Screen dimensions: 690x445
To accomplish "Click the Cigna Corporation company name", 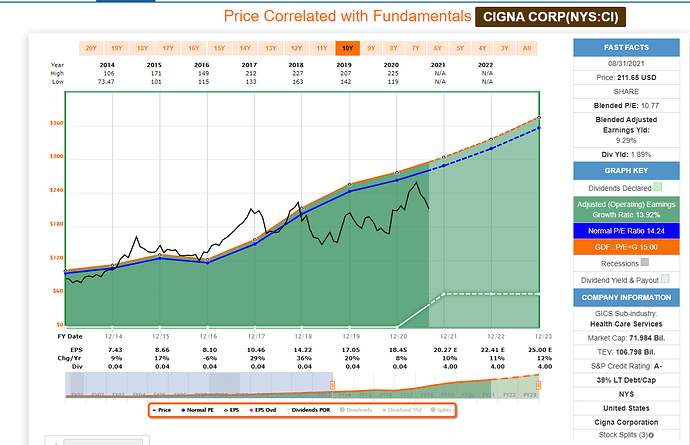I will click(x=626, y=422).
